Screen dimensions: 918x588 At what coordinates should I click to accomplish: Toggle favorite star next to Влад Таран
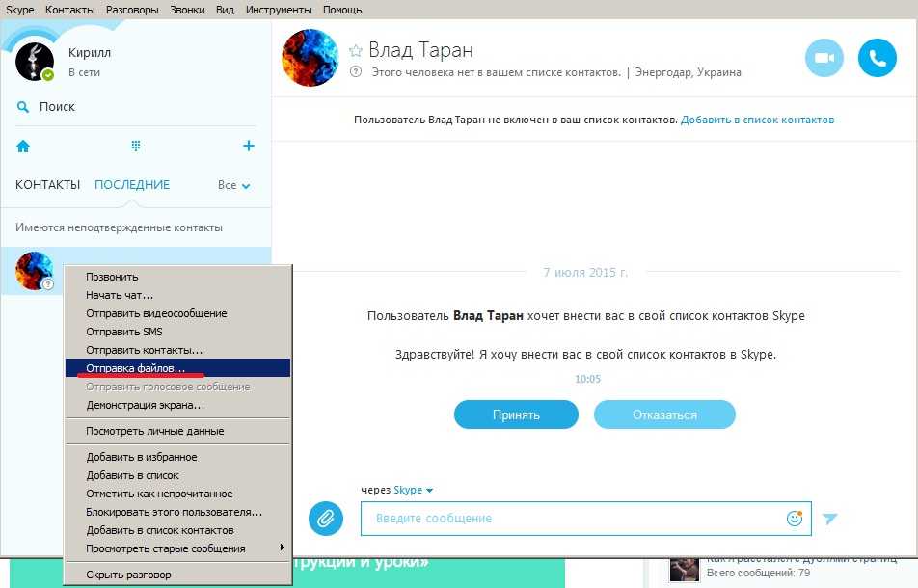pyautogui.click(x=356, y=51)
